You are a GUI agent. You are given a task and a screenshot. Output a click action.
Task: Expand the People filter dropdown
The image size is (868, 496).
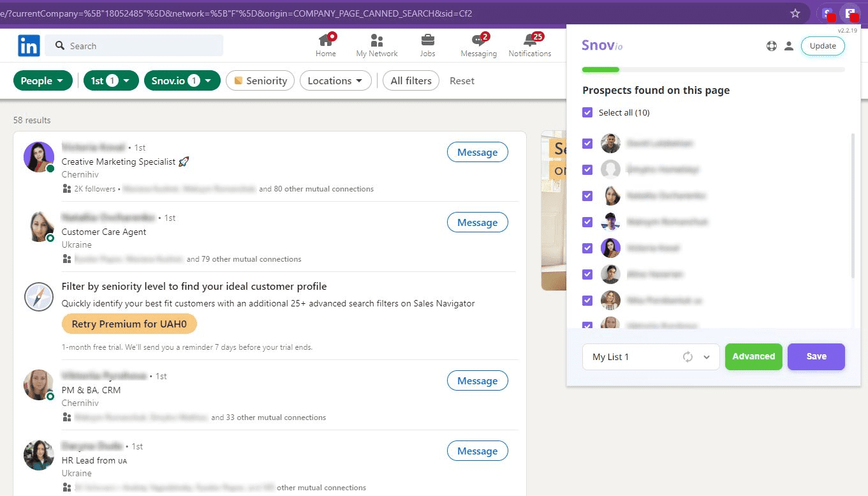(x=43, y=80)
